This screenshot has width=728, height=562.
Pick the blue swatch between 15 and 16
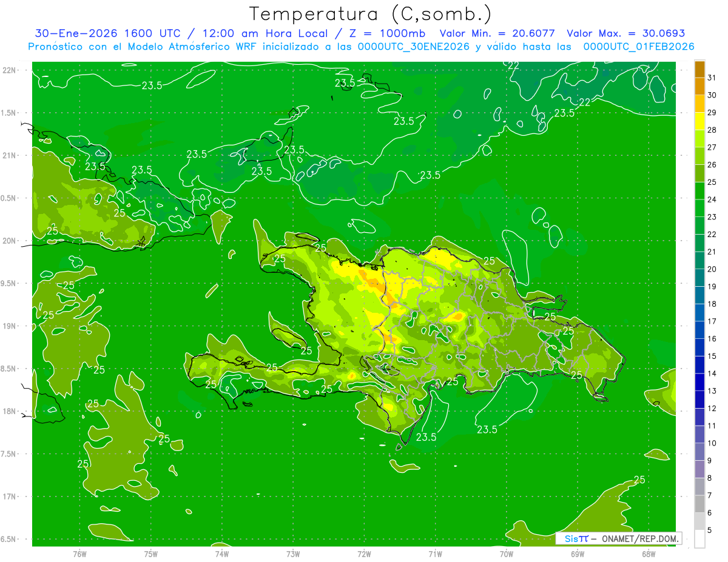tap(699, 347)
